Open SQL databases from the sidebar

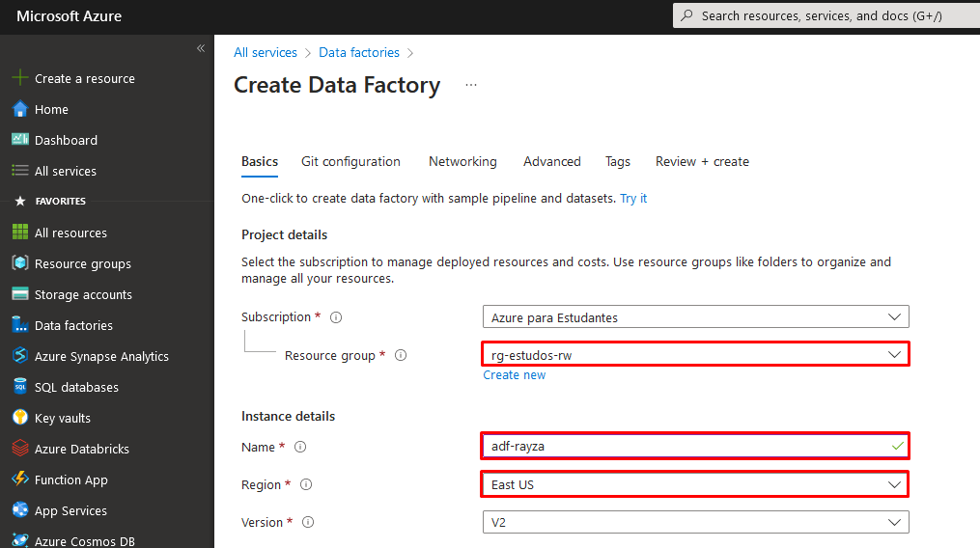click(76, 387)
